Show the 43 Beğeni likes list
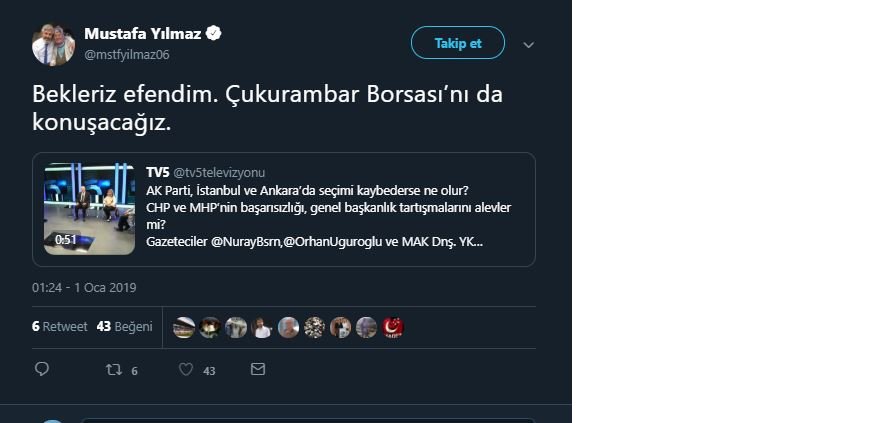This screenshot has width=880, height=423. 124,327
